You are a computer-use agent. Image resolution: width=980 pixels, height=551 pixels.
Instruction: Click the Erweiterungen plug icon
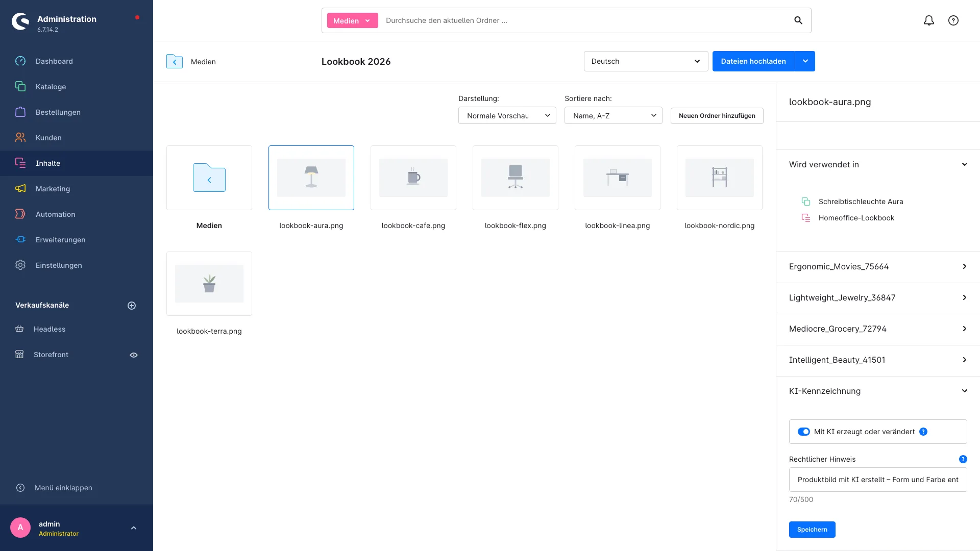(x=20, y=240)
